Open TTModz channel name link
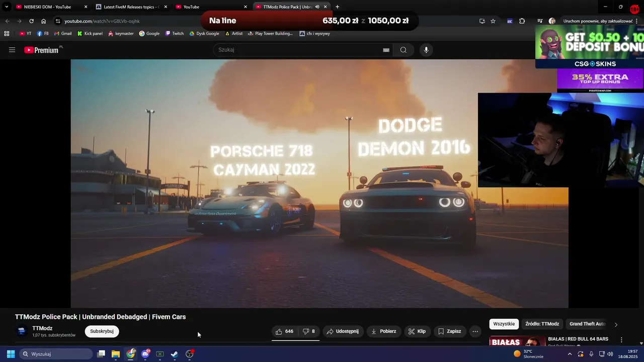Viewport: 644px width, 362px height. pos(42,328)
